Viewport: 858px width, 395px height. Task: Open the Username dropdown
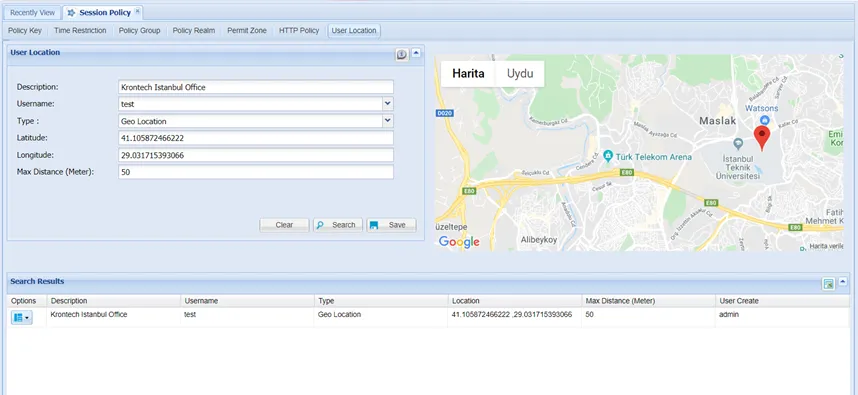coord(387,103)
